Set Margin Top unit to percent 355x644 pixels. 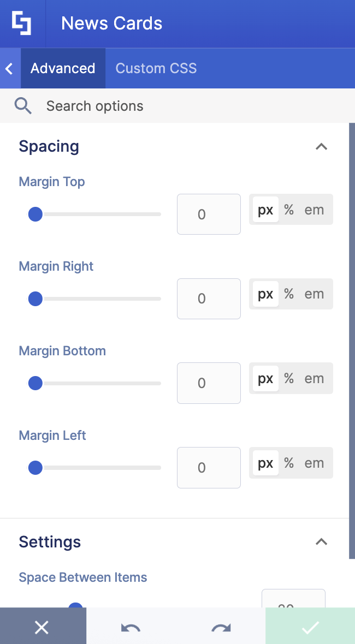click(289, 210)
